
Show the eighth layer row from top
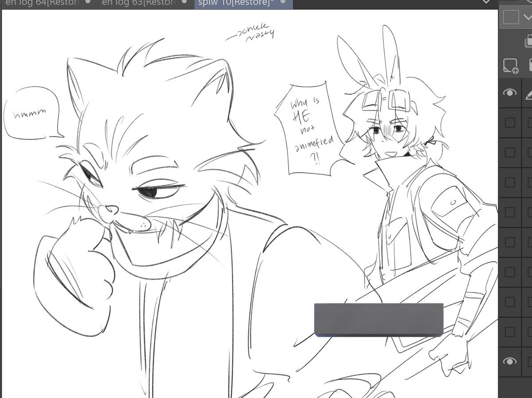[510, 302]
